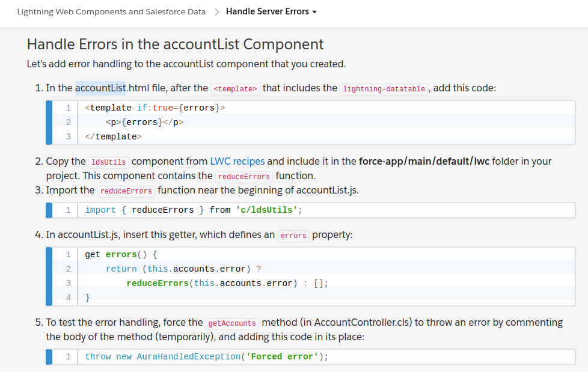
Task: Click the errors inline code tag in step 4
Action: click(293, 236)
